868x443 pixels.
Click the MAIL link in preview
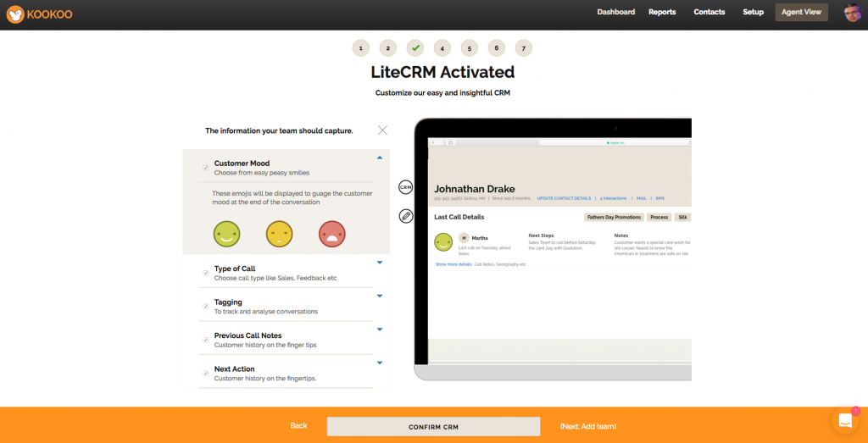point(642,198)
